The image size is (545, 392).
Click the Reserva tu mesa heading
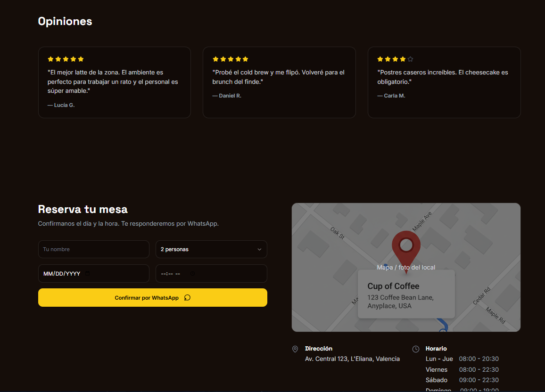(83, 209)
